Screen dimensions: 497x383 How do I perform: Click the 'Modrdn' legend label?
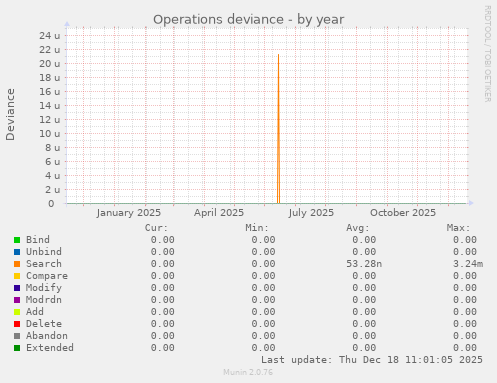(44, 300)
